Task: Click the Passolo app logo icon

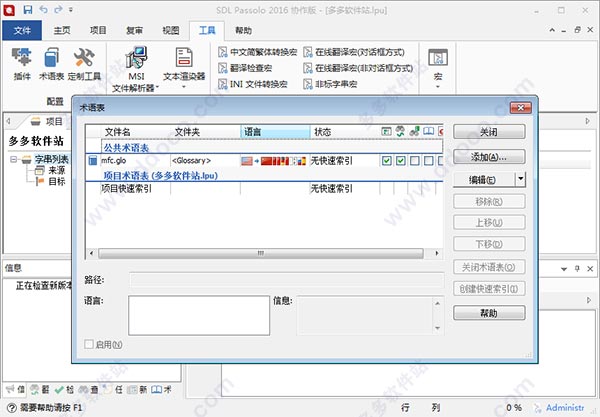Action: pos(9,10)
